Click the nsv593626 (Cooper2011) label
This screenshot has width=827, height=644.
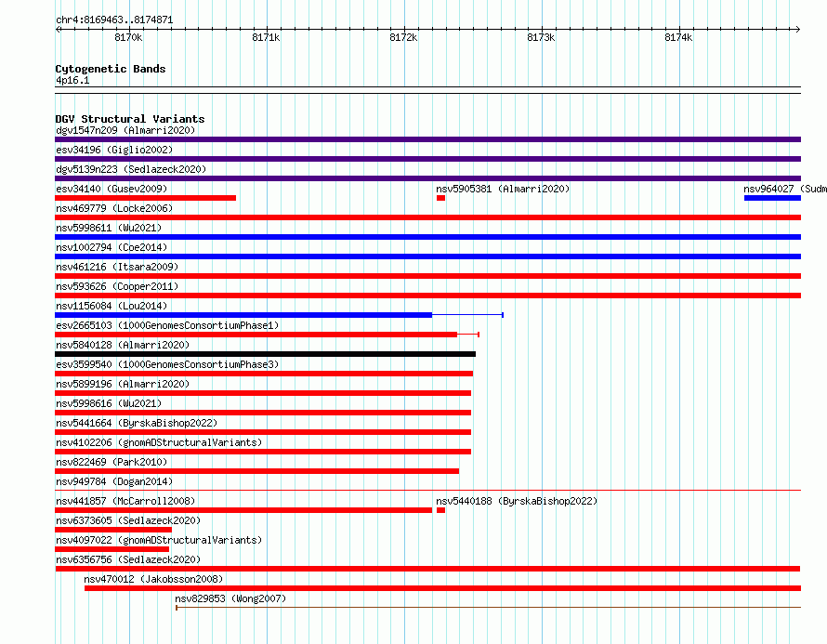(x=117, y=286)
